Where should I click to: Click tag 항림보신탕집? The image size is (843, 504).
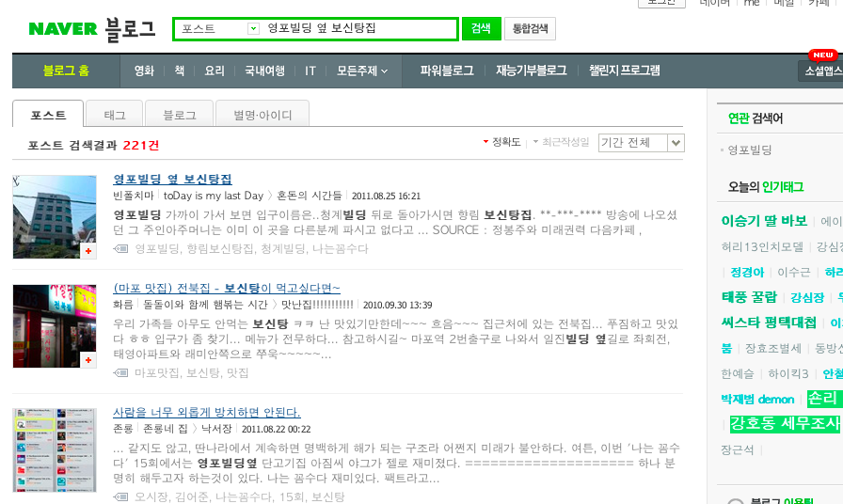click(x=221, y=249)
